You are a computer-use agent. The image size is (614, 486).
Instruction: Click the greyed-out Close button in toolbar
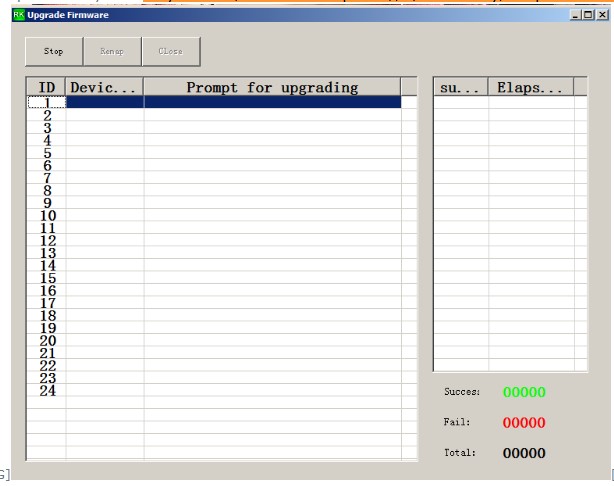pyautogui.click(x=170, y=52)
